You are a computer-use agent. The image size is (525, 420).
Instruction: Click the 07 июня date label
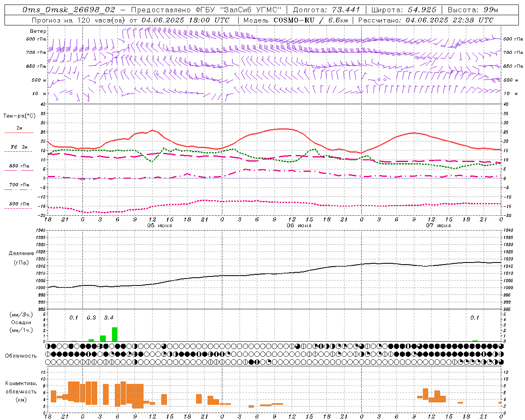pyautogui.click(x=438, y=226)
